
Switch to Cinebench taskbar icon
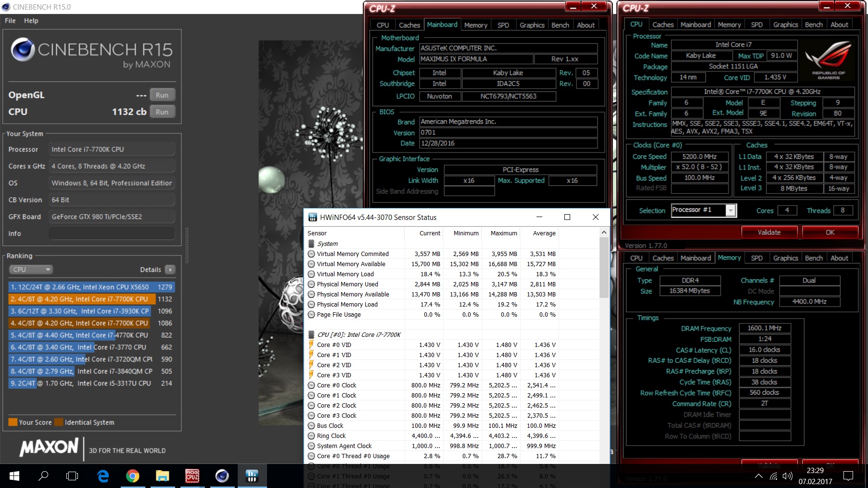pos(222,476)
